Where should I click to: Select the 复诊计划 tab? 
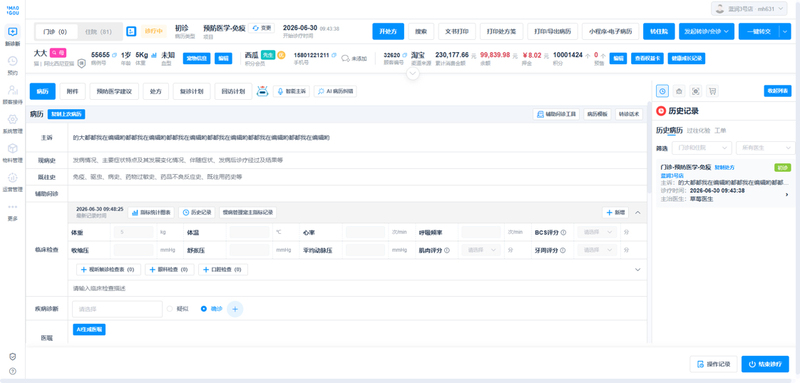[x=191, y=91]
